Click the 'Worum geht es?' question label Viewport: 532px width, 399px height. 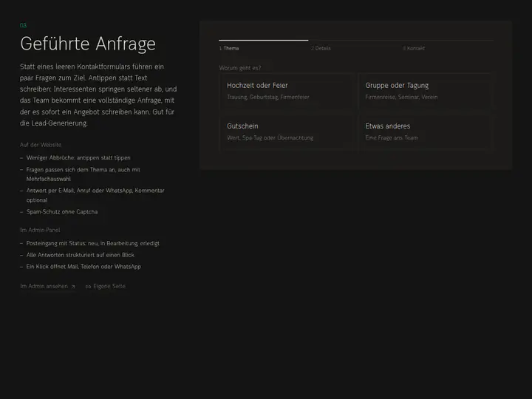click(x=240, y=68)
